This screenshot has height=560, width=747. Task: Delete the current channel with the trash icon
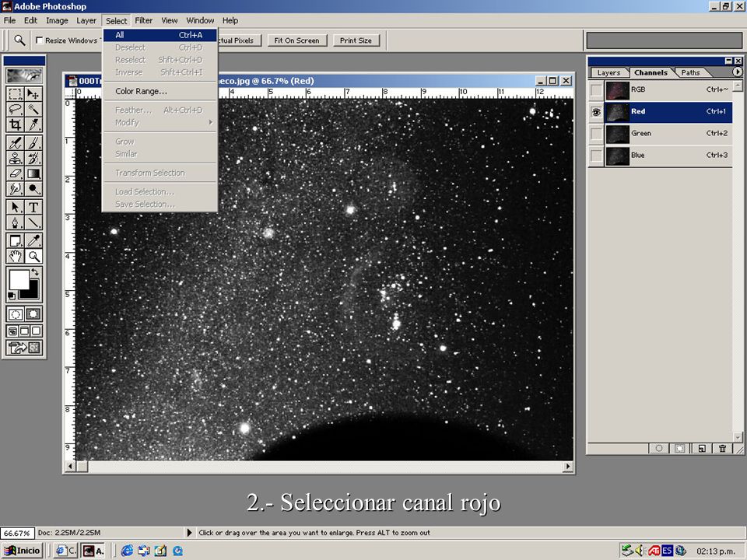723,448
